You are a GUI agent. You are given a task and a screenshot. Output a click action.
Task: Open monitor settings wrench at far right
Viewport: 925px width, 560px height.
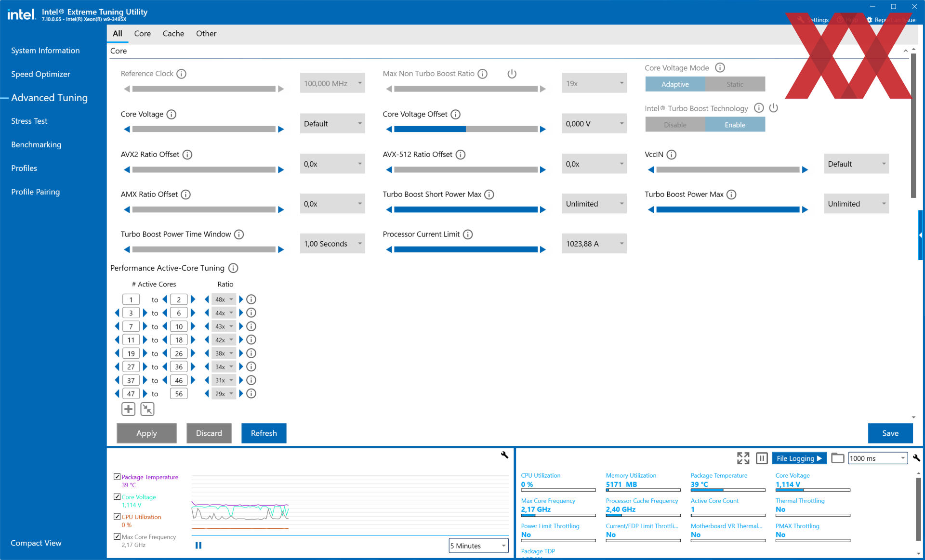pyautogui.click(x=916, y=458)
